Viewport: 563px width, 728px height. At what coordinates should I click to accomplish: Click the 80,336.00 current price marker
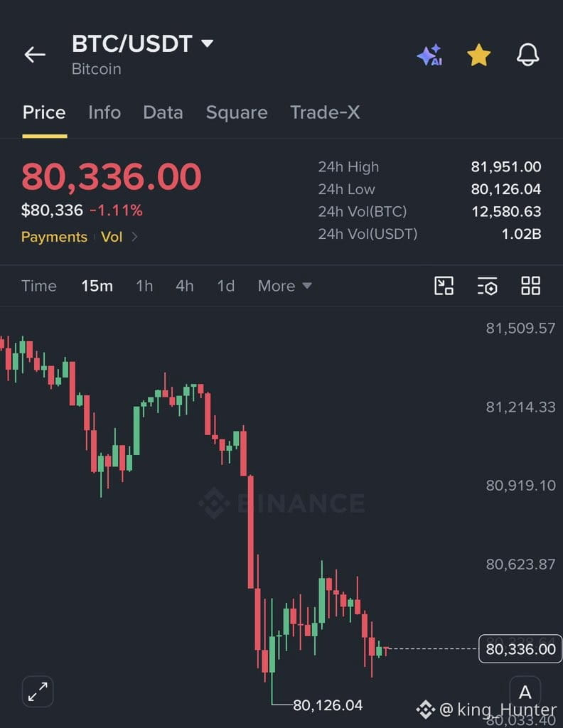pyautogui.click(x=520, y=648)
